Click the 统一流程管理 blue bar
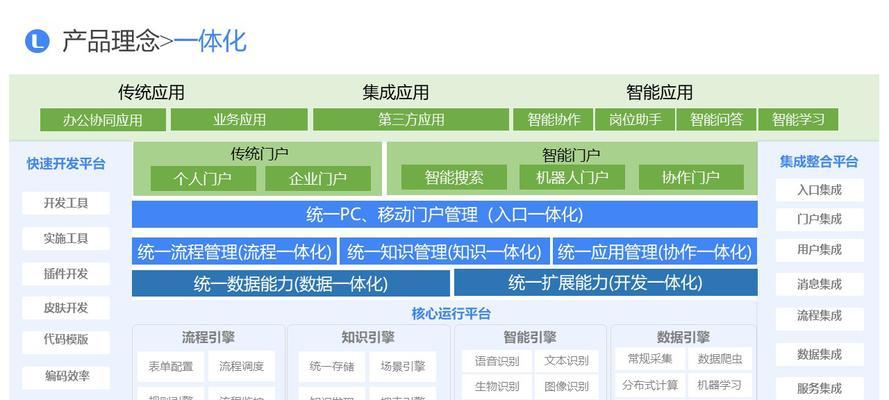Image resolution: width=889 pixels, height=400 pixels. pos(235,252)
